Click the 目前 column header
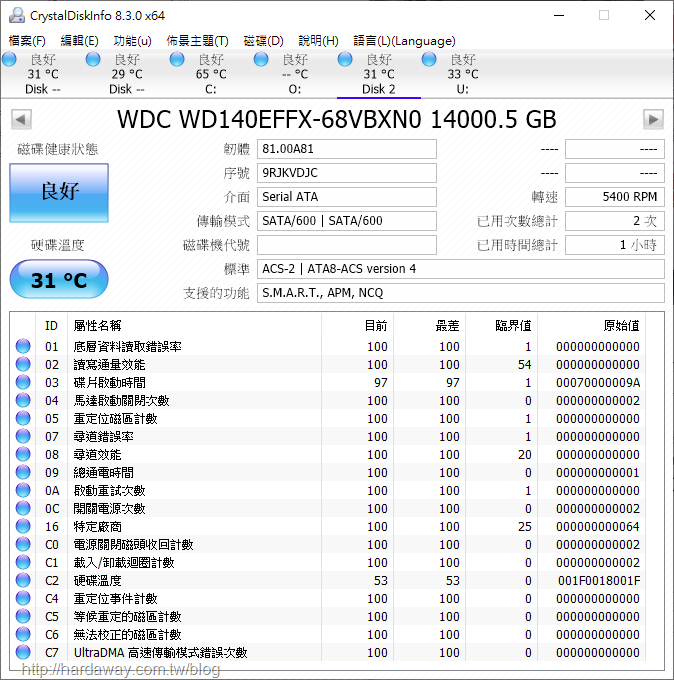 358,325
